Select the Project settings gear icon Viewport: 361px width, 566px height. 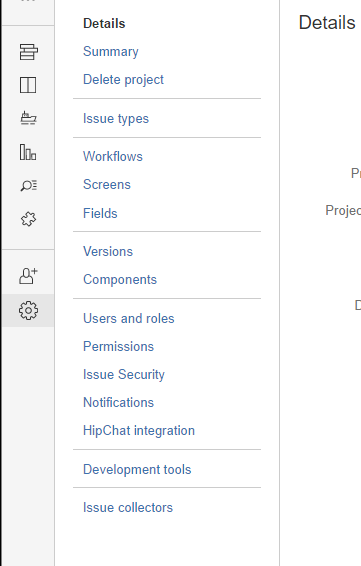point(28,310)
